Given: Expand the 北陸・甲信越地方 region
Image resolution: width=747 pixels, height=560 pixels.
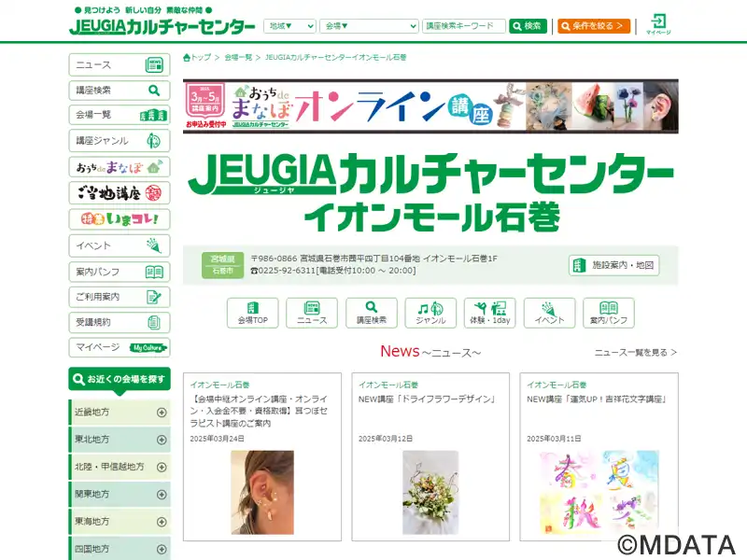Looking at the screenshot, I should pos(120,467).
